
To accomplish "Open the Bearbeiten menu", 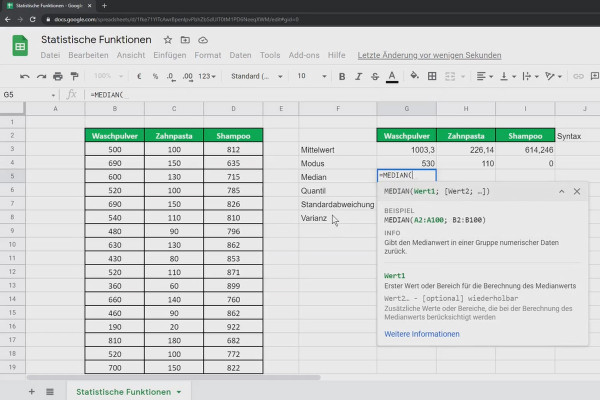I will click(88, 55).
